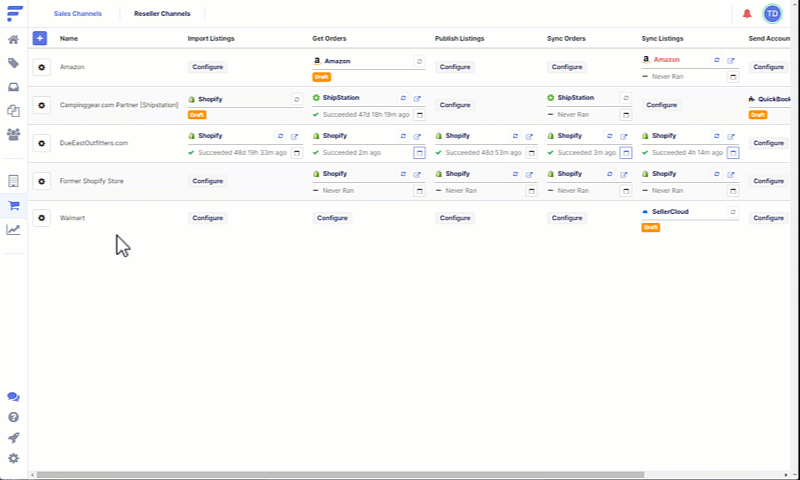Click the refresh icon on Walmart SellerCloud Sync Listings

click(x=733, y=212)
